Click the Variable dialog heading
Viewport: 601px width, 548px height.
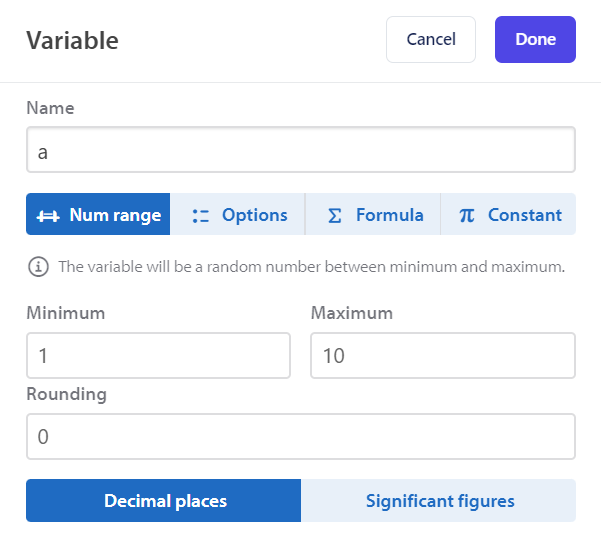(x=72, y=40)
